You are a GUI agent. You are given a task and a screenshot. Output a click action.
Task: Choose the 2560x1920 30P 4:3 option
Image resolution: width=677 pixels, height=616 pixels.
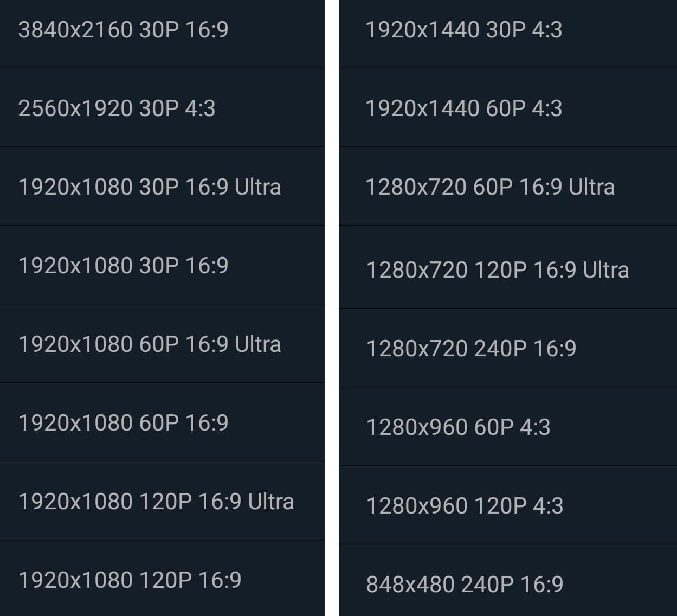pos(117,108)
